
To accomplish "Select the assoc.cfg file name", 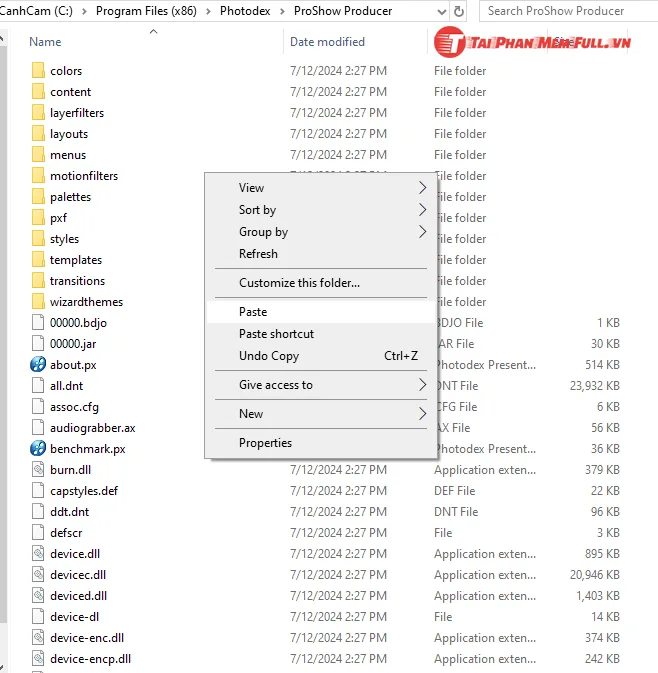I will [x=74, y=406].
